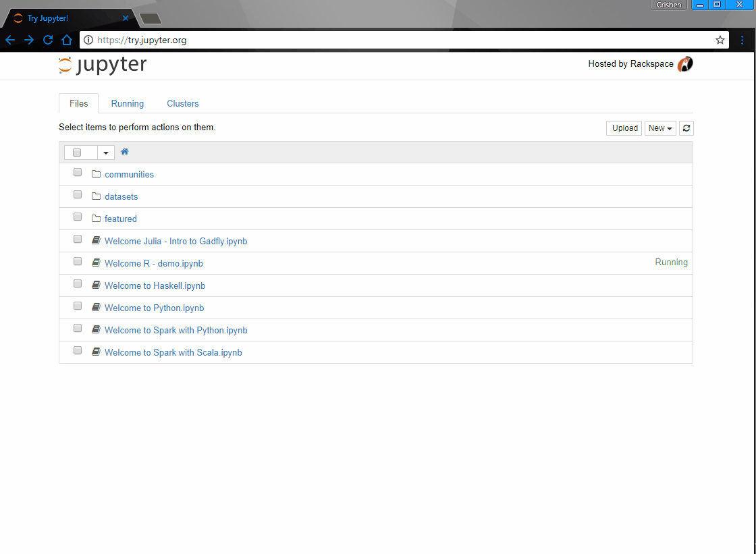Open Welcome to Python.ipynb

155,308
